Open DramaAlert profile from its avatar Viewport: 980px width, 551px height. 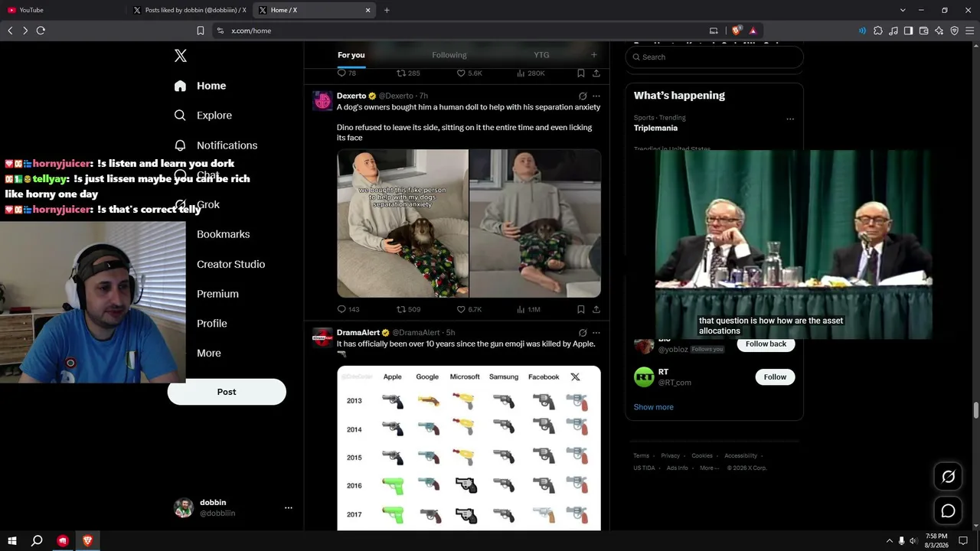pos(323,337)
